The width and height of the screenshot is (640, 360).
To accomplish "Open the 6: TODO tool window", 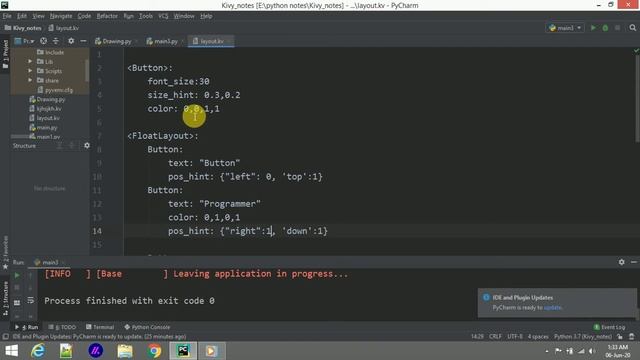I will click(62, 327).
